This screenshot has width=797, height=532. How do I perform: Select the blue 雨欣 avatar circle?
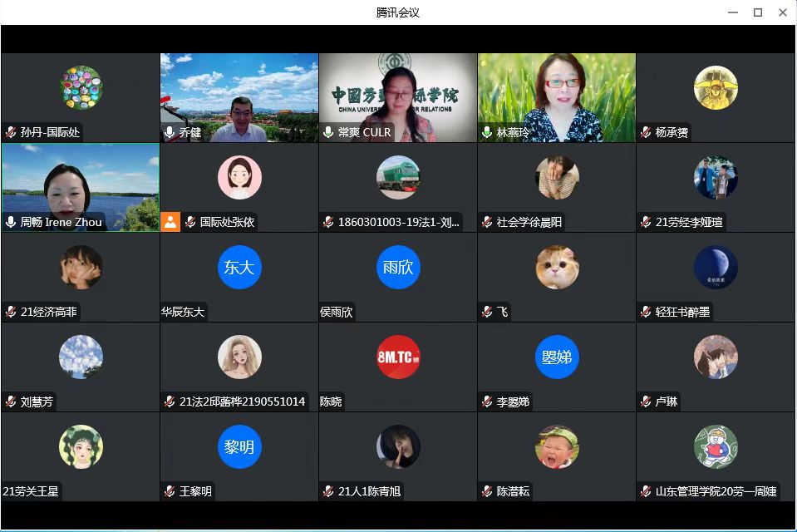tap(398, 267)
